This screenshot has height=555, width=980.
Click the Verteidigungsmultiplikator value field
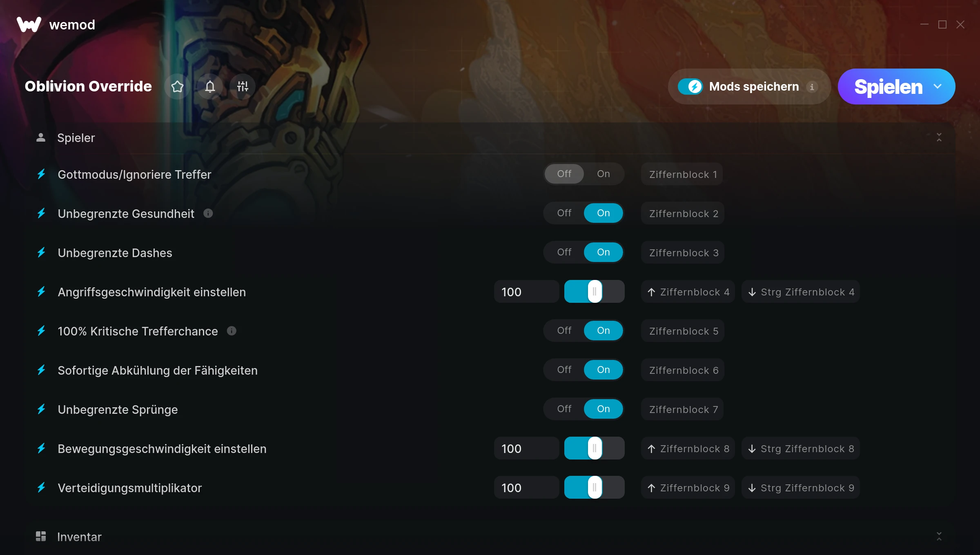click(x=526, y=488)
